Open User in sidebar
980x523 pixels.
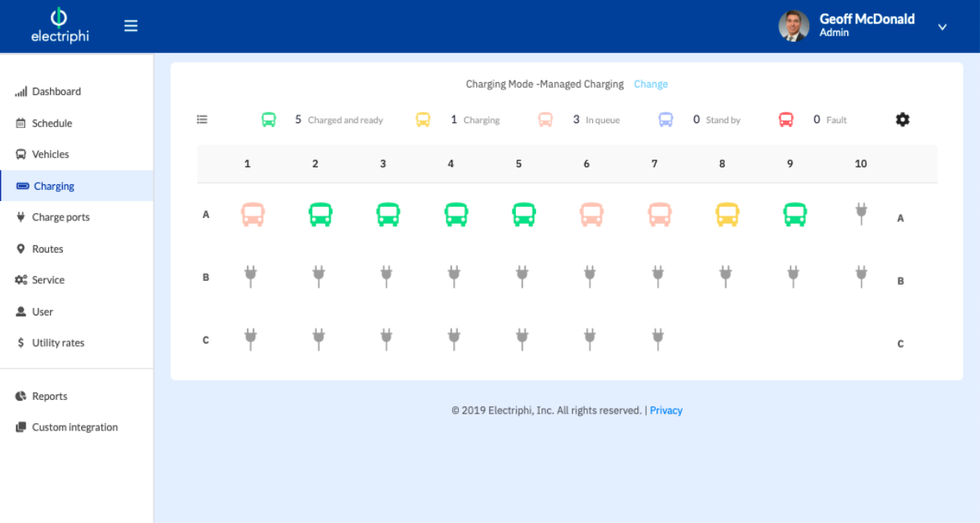(76, 311)
